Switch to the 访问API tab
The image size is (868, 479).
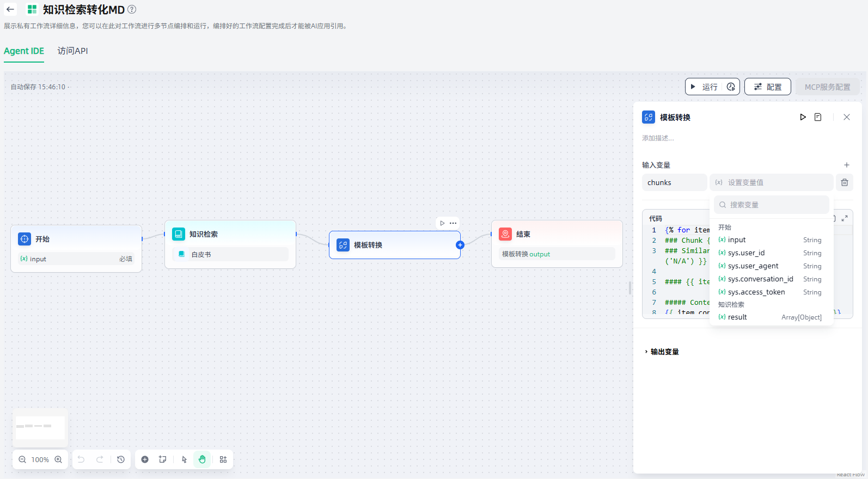click(72, 51)
